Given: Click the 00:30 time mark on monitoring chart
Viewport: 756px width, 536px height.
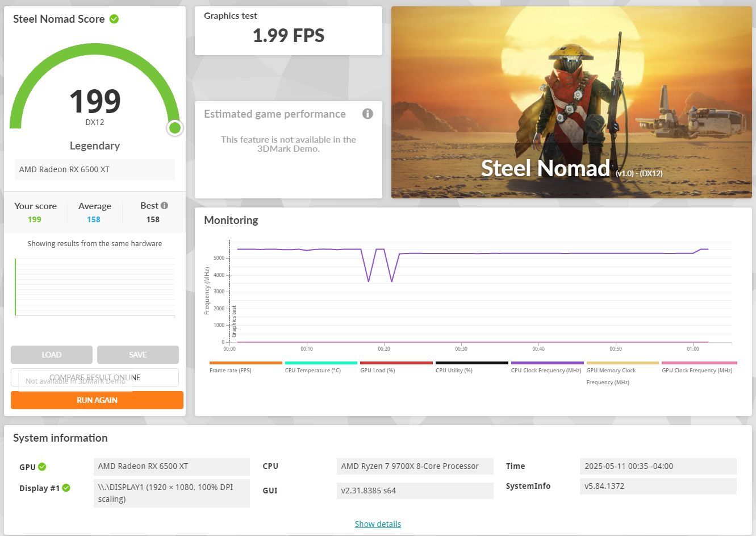Looking at the screenshot, I should click(x=461, y=349).
